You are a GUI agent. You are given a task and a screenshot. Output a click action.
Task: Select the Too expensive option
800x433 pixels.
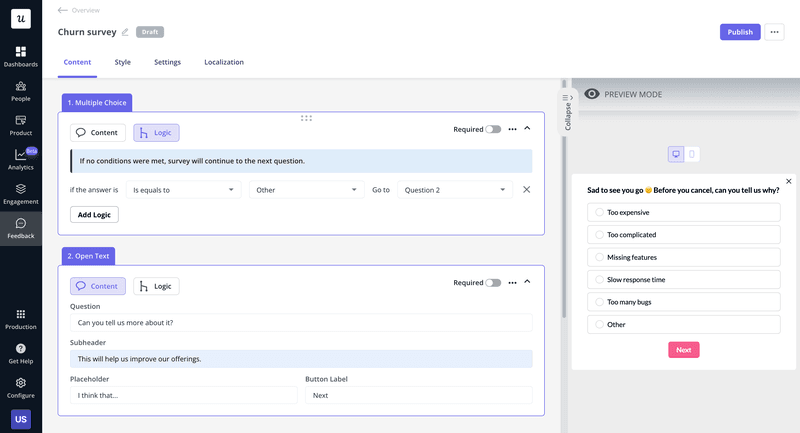point(684,212)
